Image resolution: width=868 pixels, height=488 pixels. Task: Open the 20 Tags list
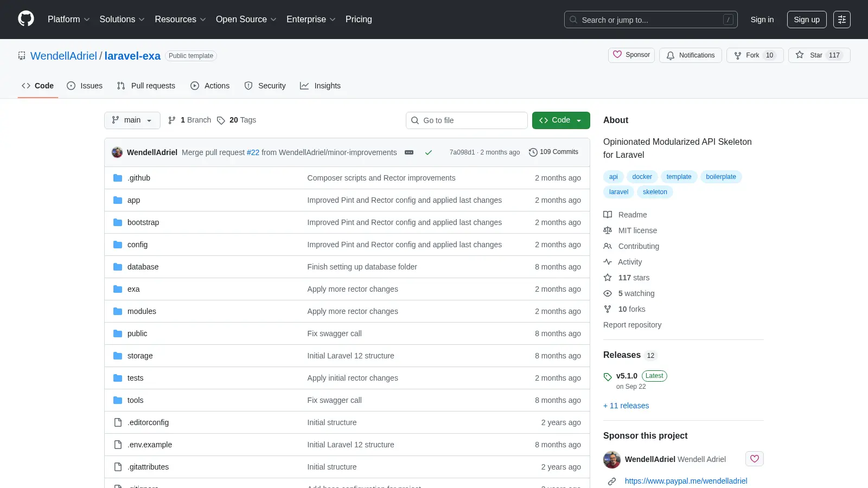point(237,120)
